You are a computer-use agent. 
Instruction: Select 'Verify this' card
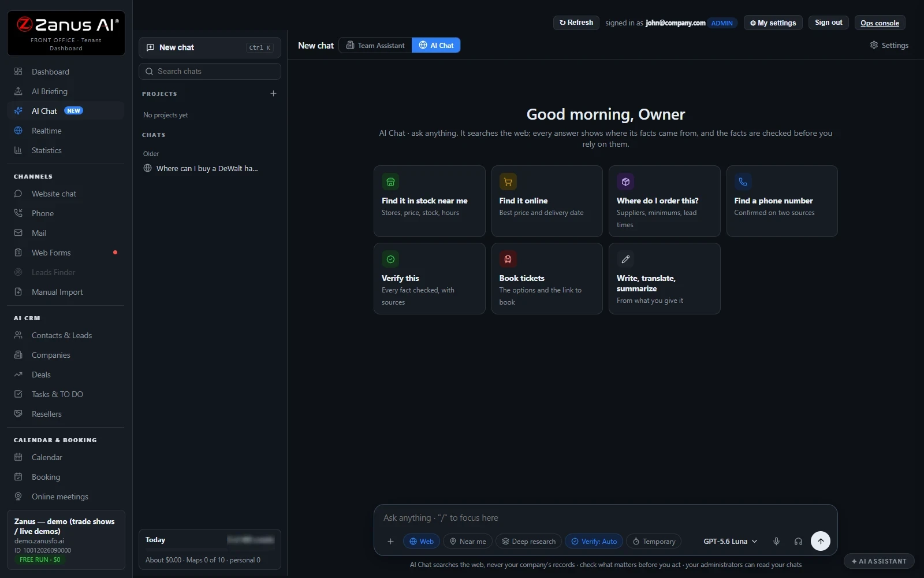coord(429,279)
